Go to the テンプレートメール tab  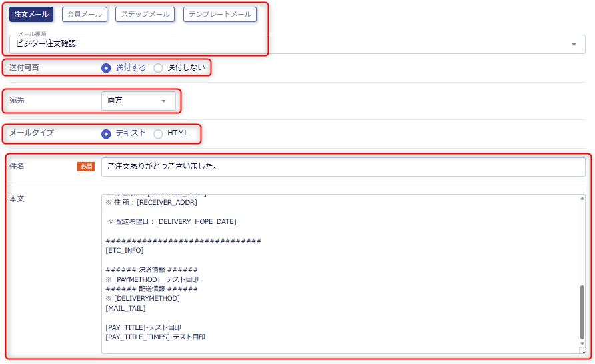pyautogui.click(x=219, y=14)
